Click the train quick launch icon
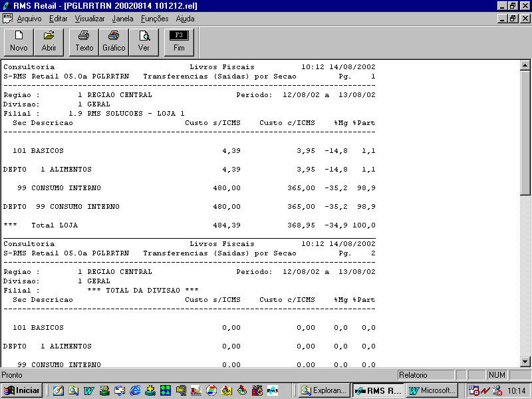The width and height of the screenshot is (532, 399). click(196, 390)
